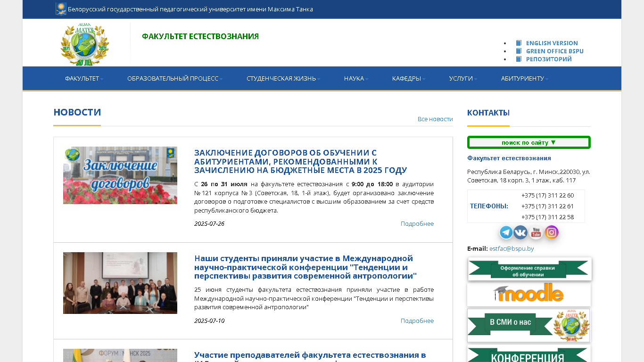Click the summary paragraph starting «С 26 по 31 июля»
Screen dimensions: 644x362
[x=314, y=197]
